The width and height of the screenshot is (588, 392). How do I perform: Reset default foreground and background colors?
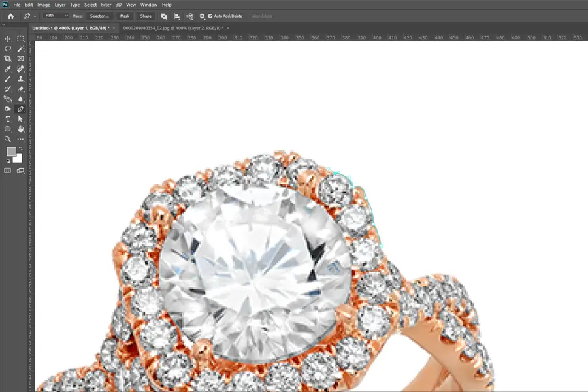tap(8, 161)
